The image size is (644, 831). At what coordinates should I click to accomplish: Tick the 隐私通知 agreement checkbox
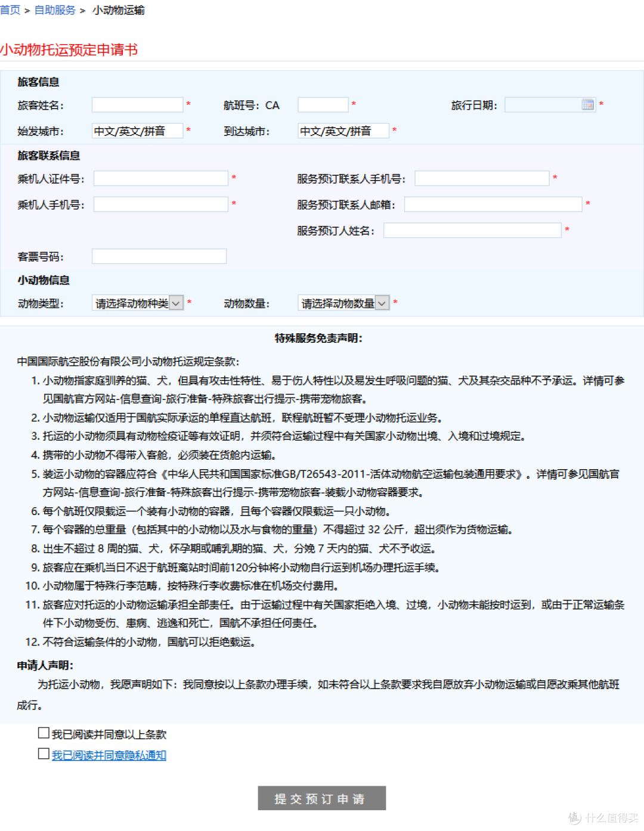[x=44, y=754]
